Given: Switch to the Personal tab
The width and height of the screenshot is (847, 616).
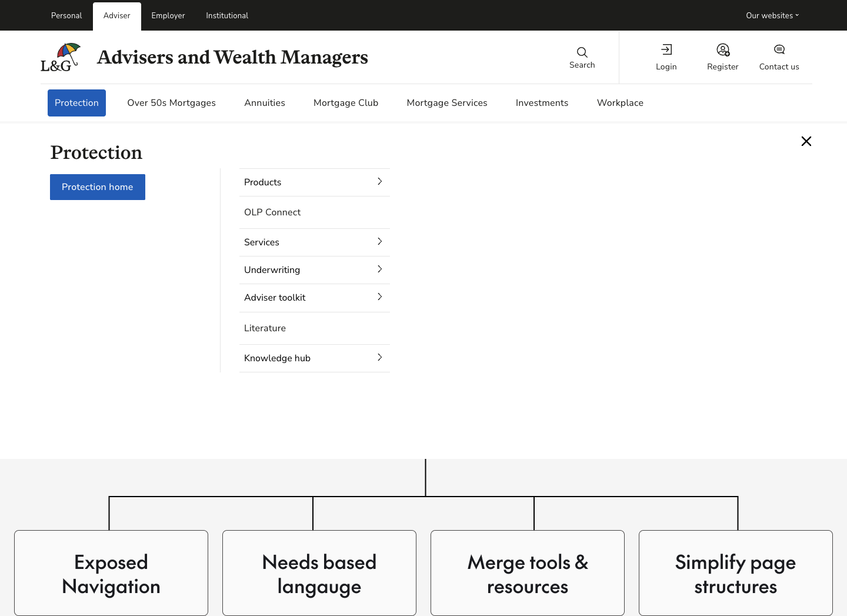Looking at the screenshot, I should pos(66,15).
